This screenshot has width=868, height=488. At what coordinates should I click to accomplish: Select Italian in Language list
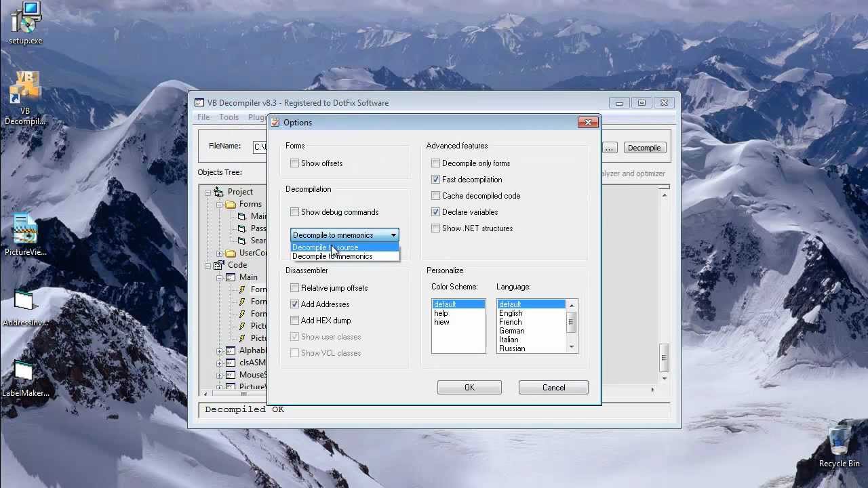(x=532, y=340)
